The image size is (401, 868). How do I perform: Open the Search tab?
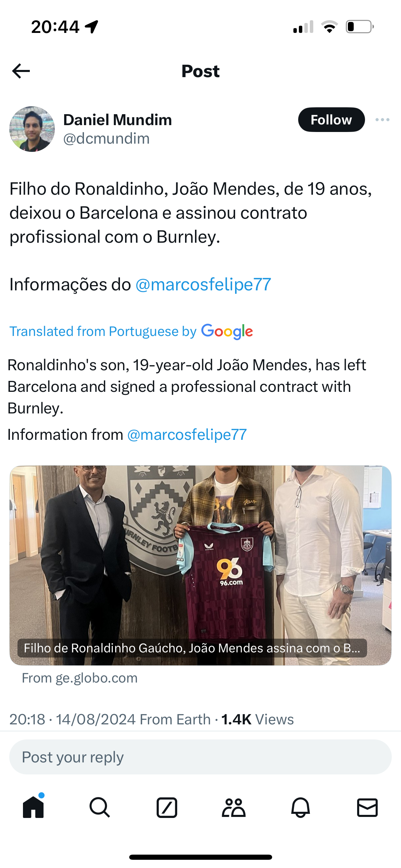[x=100, y=807]
